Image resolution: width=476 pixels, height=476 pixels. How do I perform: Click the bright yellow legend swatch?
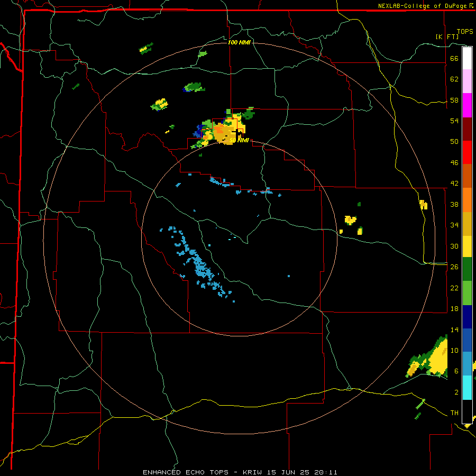467,246
